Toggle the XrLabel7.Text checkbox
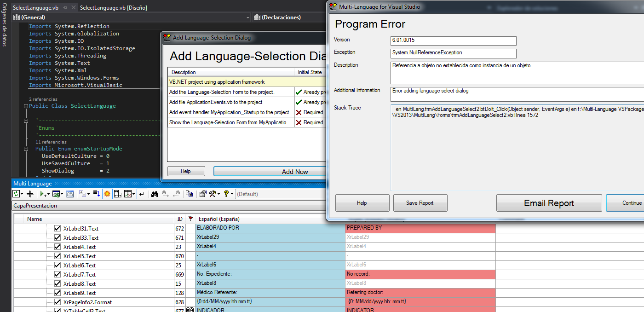 pos(57,274)
